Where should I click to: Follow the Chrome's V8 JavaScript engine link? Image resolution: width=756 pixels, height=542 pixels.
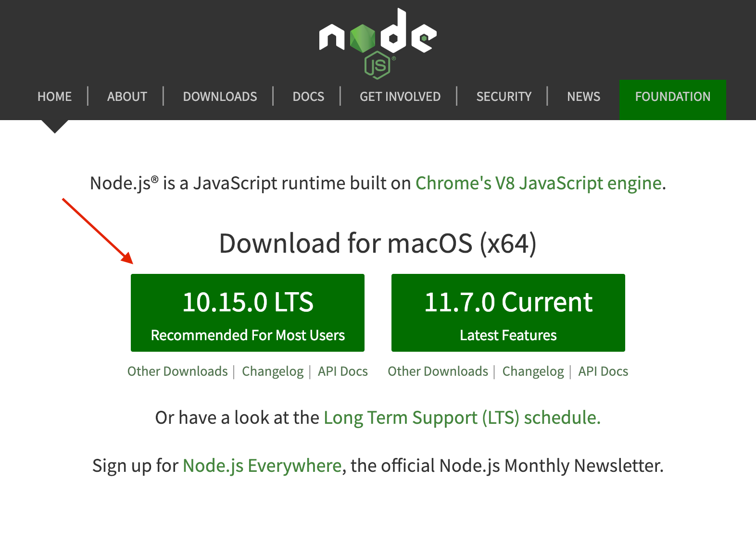pyautogui.click(x=539, y=184)
